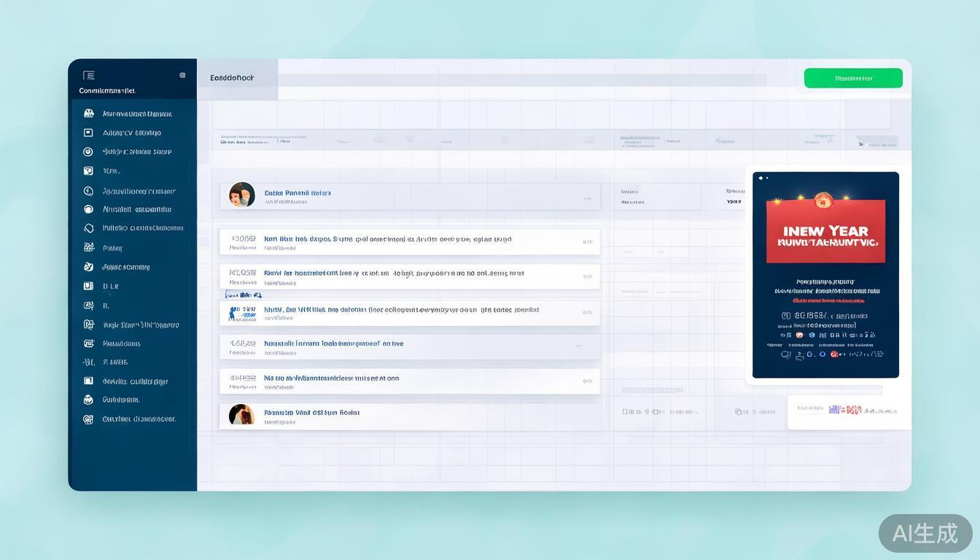The width and height of the screenshot is (980, 560).
Task: Open the New Year promotional card
Action: 825,275
